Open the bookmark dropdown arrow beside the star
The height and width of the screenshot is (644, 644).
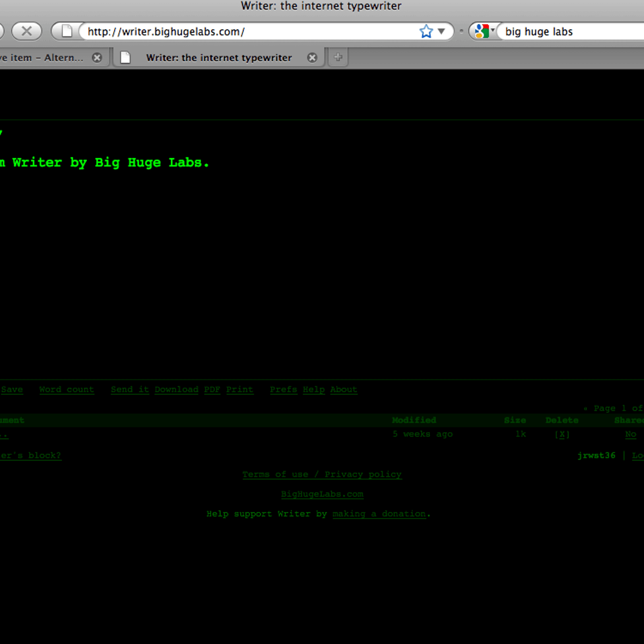coord(442,31)
